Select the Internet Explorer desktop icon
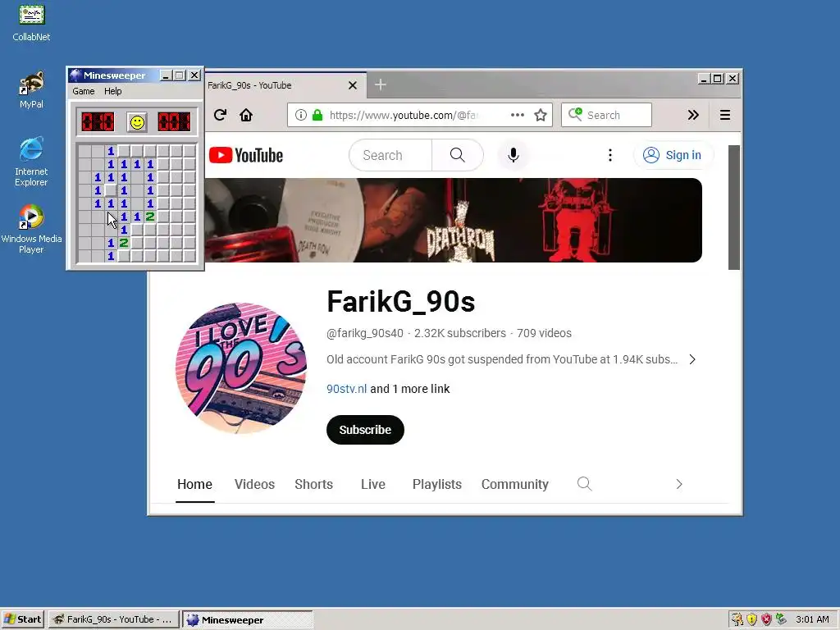Viewport: 840px width, 630px height. pyautogui.click(x=31, y=162)
